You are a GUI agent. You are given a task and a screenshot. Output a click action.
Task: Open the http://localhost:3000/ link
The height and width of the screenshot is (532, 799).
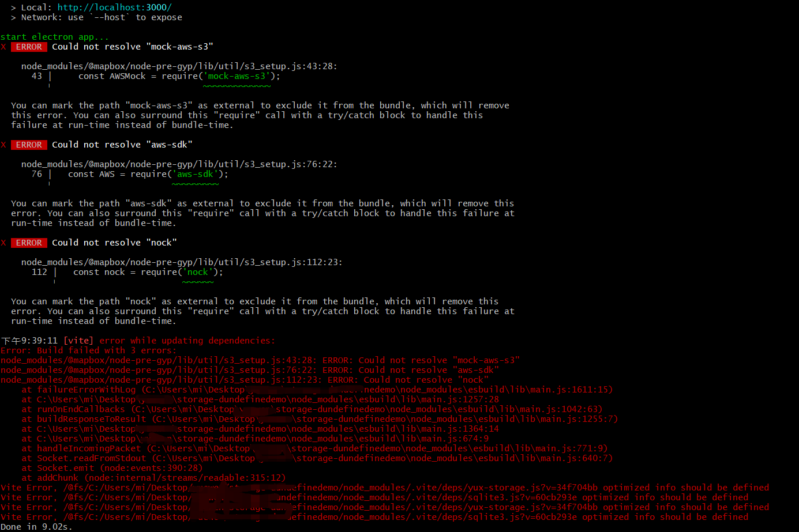click(x=114, y=7)
